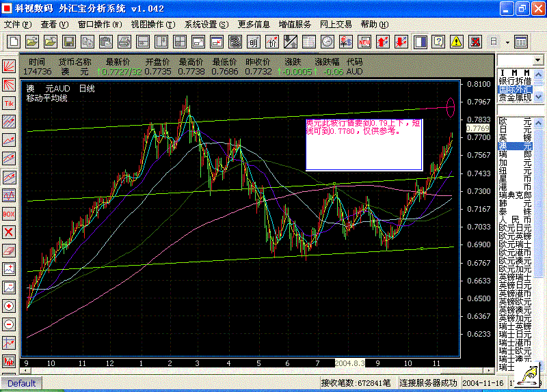Click the 0.7769 price label on the axis

tap(478, 128)
